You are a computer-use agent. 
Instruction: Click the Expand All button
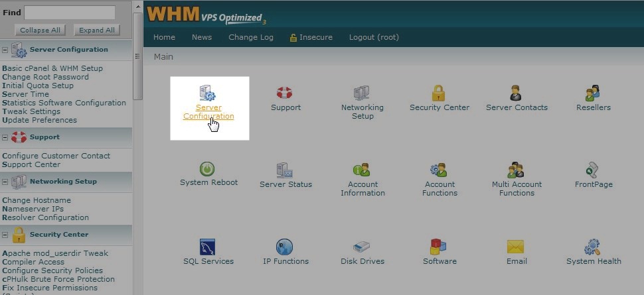tap(97, 30)
